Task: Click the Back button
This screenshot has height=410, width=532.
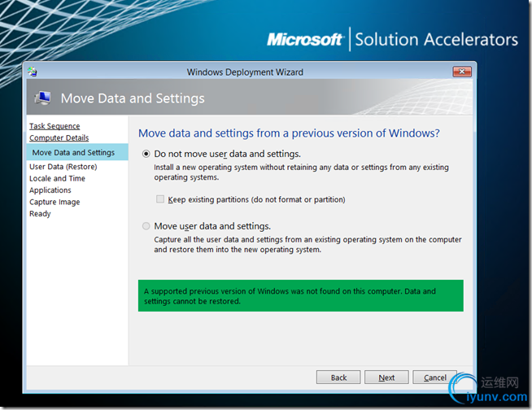Action: 338,377
